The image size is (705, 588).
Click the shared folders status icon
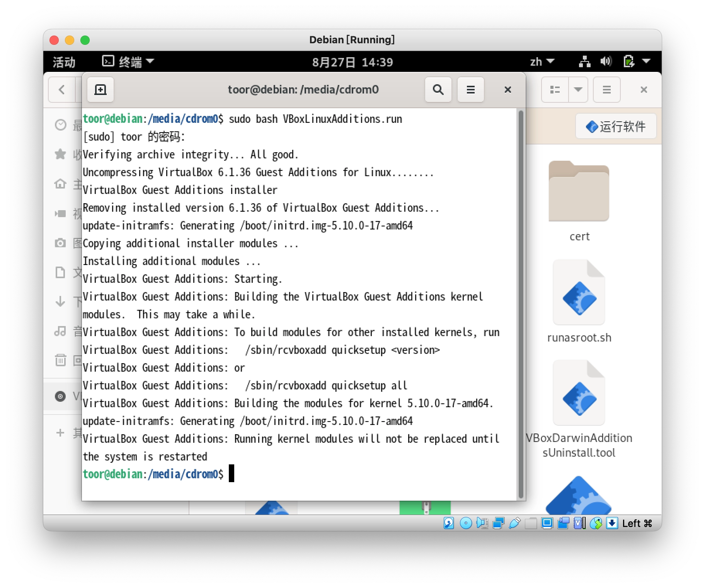pos(531,523)
